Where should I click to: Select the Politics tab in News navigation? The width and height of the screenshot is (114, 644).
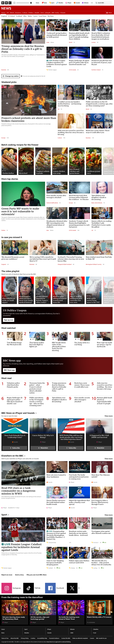31,13
